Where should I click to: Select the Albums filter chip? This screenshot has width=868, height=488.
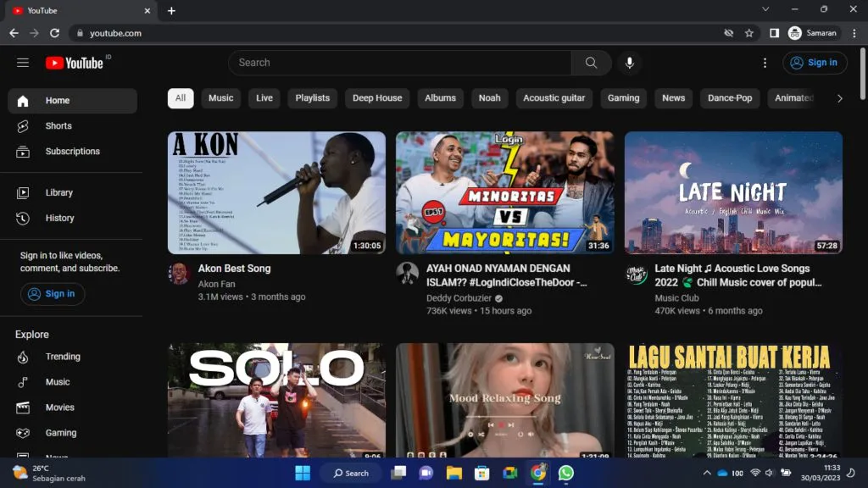tap(440, 98)
